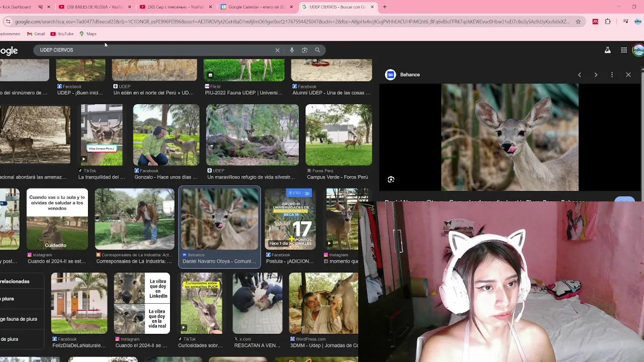
Task: Open La vibra LinkedIn meme image
Action: (142, 303)
